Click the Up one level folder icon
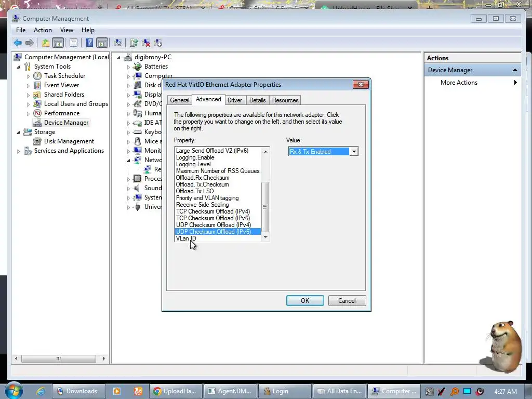 point(46,43)
